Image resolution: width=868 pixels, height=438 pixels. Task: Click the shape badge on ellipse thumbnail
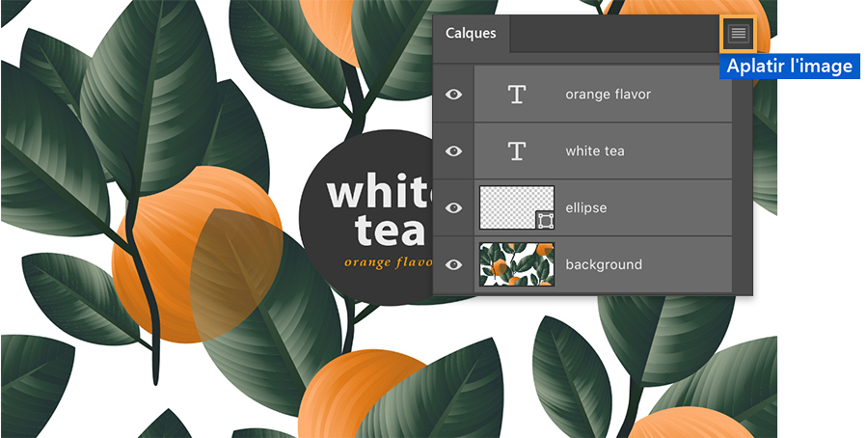[545, 221]
